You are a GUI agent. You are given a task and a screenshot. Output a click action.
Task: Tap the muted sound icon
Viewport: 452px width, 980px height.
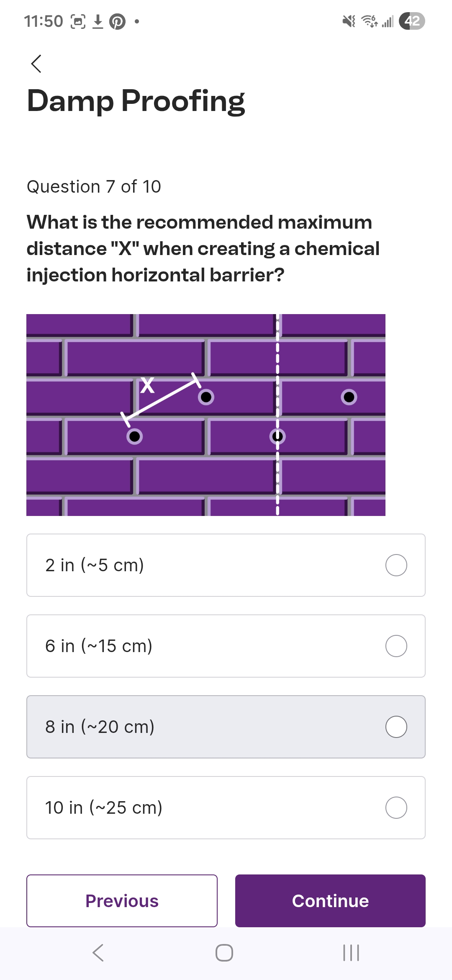pos(349,21)
